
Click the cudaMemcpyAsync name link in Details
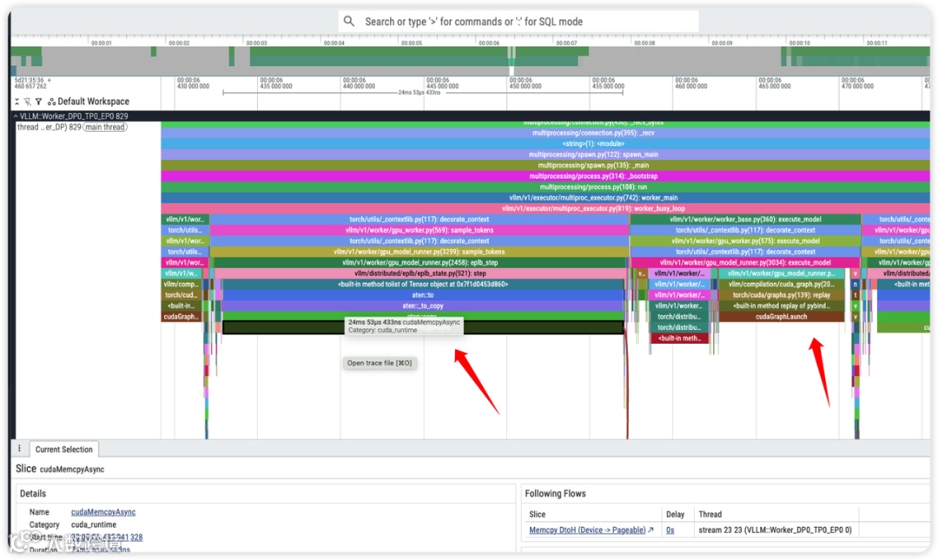(x=102, y=512)
